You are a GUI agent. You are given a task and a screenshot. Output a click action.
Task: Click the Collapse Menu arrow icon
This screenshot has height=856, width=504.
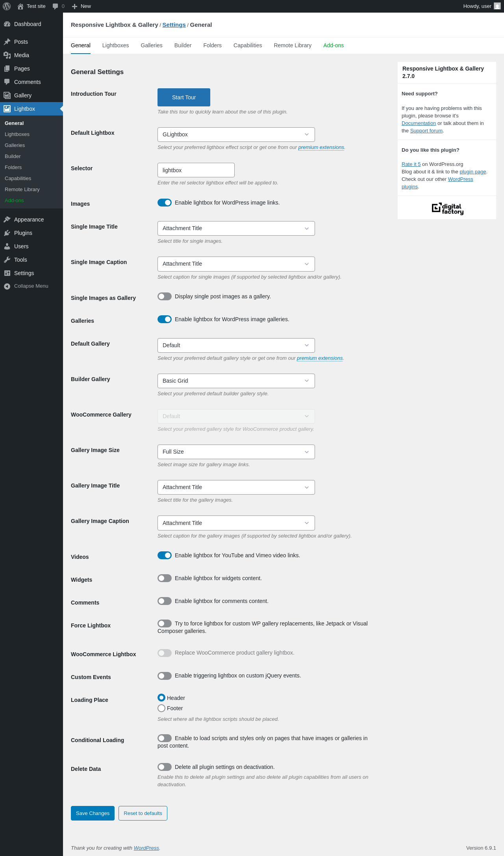click(7, 286)
